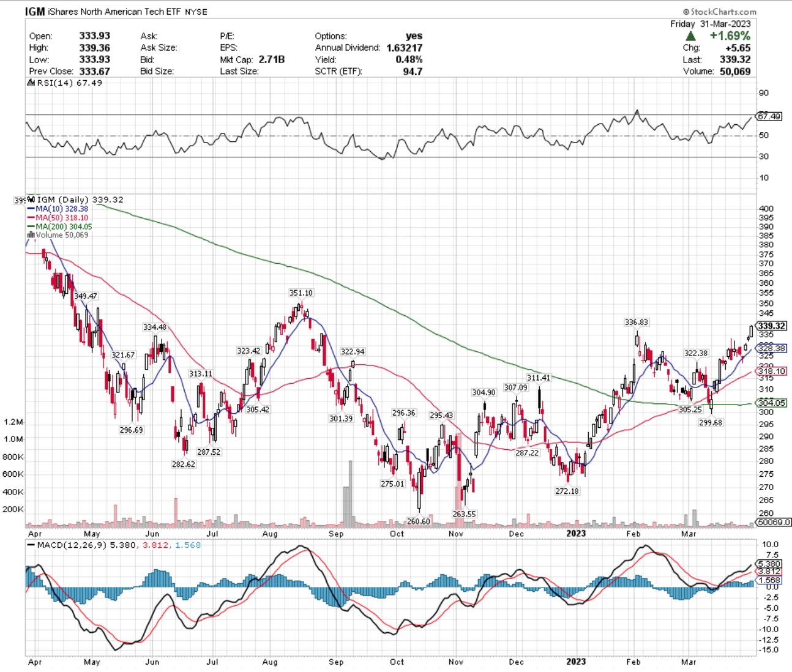Viewport: 792px width, 672px height.
Task: Click the 1.2M volume scale label
Action: [x=13, y=422]
